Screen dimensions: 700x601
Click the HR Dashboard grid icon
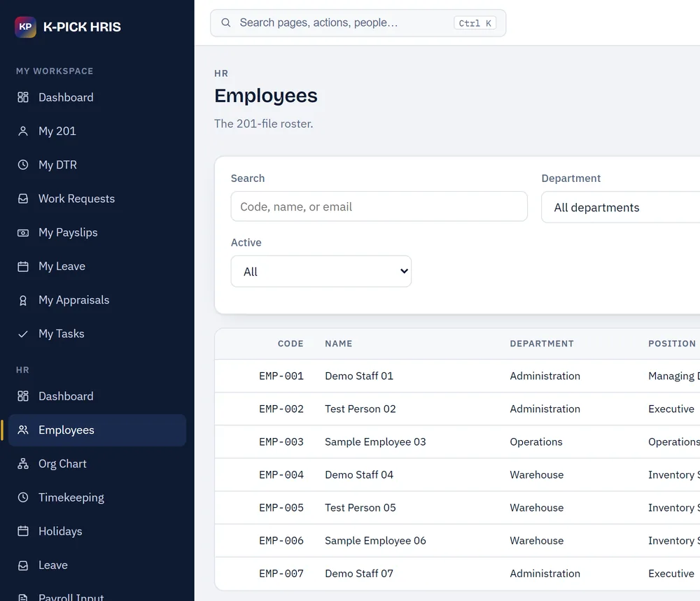(23, 396)
